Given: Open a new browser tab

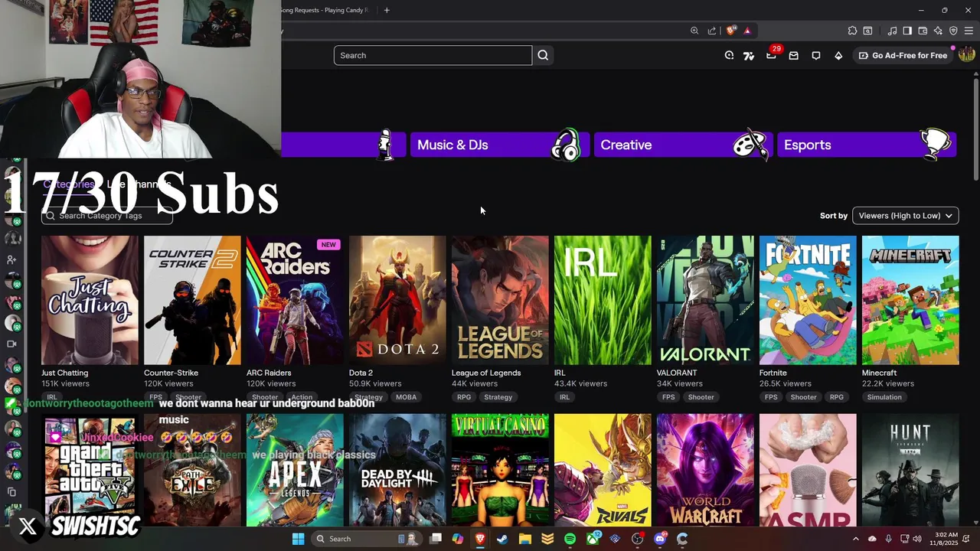Looking at the screenshot, I should tap(387, 10).
